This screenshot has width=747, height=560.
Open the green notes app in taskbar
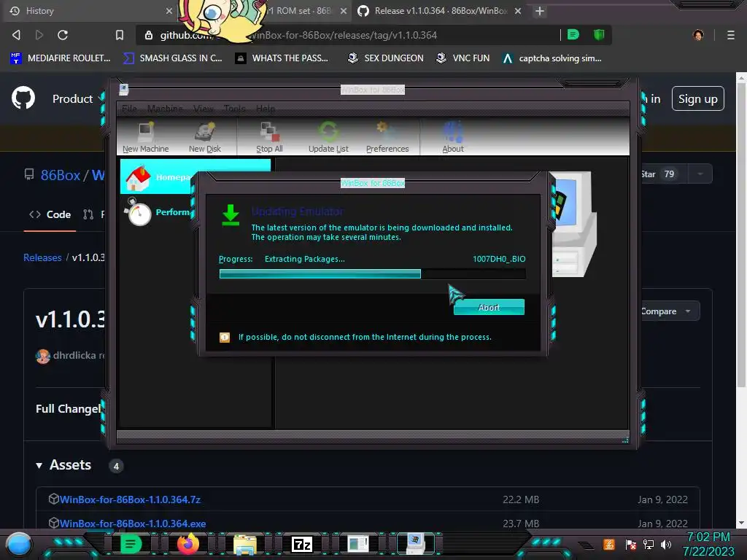point(131,544)
